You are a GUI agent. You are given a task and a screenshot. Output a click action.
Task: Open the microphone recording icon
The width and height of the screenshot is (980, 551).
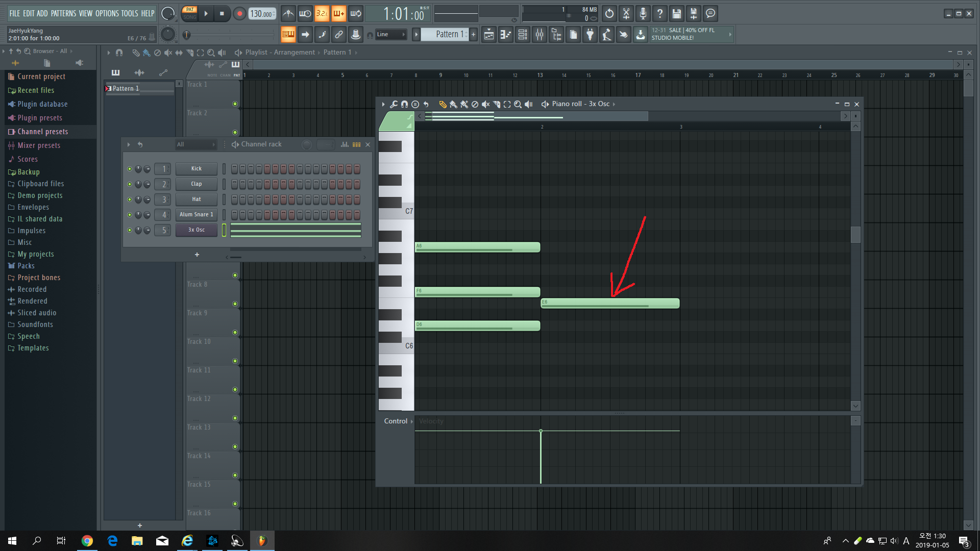(x=643, y=14)
